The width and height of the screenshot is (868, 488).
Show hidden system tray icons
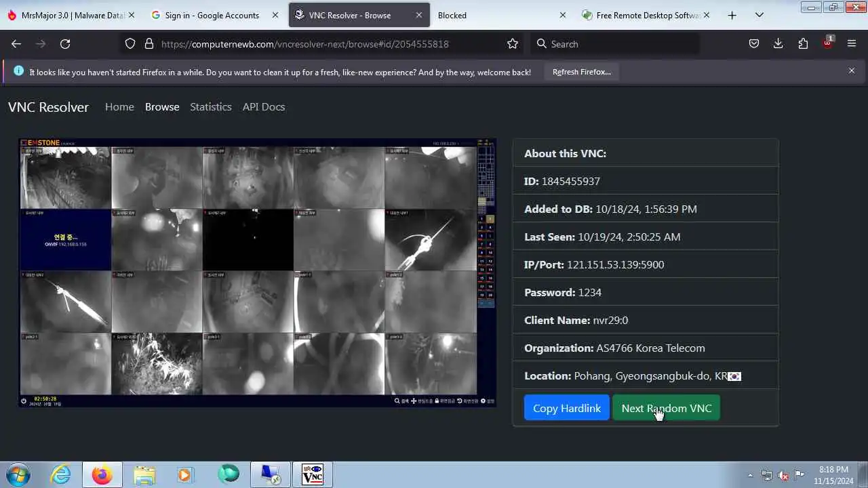[750, 475]
